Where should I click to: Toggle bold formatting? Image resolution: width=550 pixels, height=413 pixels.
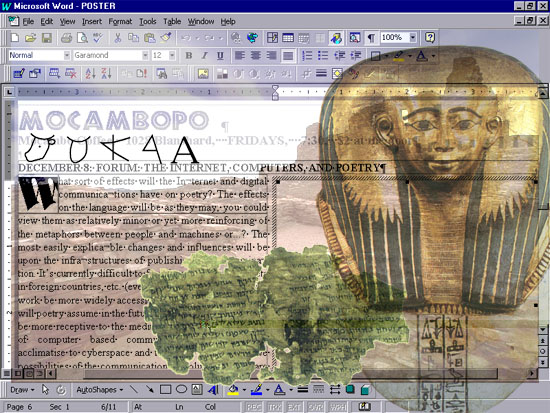[189, 55]
